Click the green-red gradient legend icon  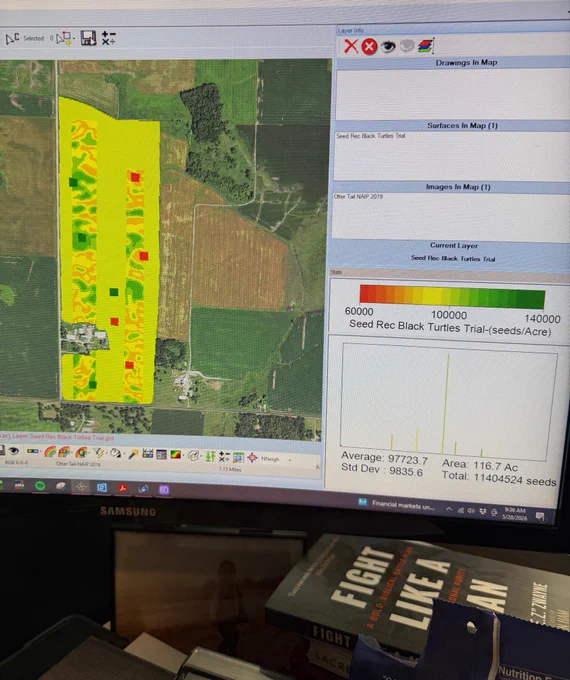(x=176, y=454)
